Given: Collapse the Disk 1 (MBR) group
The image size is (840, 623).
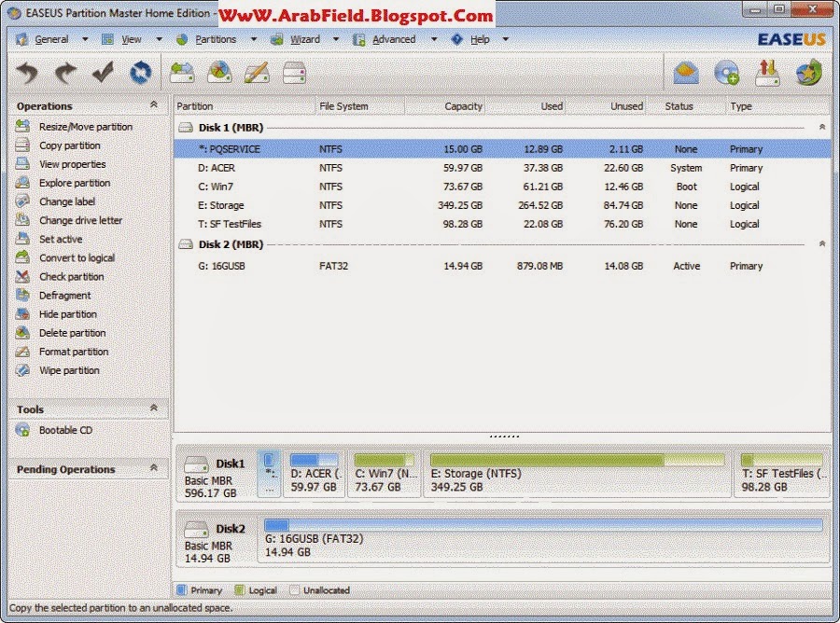Looking at the screenshot, I should [821, 128].
